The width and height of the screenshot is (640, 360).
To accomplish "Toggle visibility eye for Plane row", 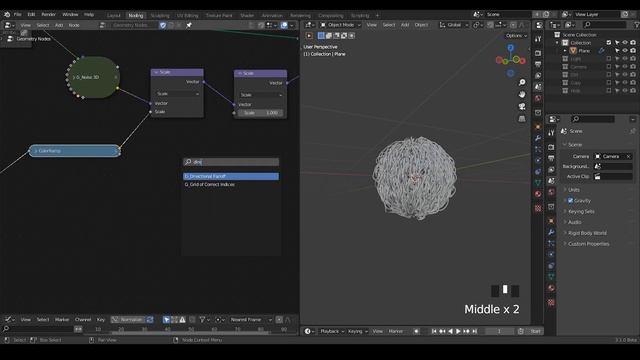I will tap(624, 51).
